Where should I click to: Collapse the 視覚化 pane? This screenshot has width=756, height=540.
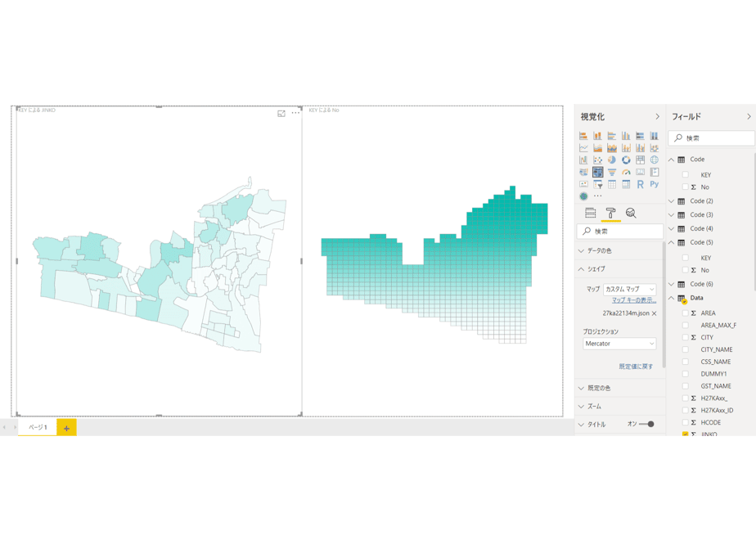point(657,117)
